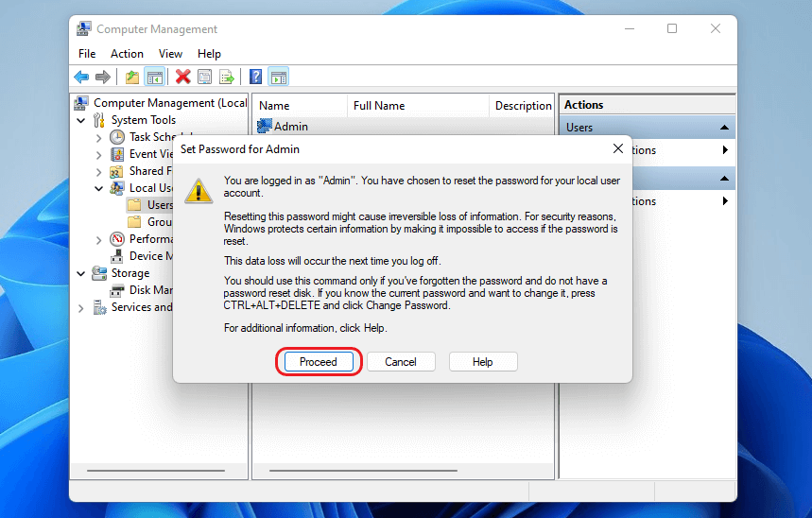Click the System Tools tree label
The height and width of the screenshot is (518, 812).
coord(144,120)
